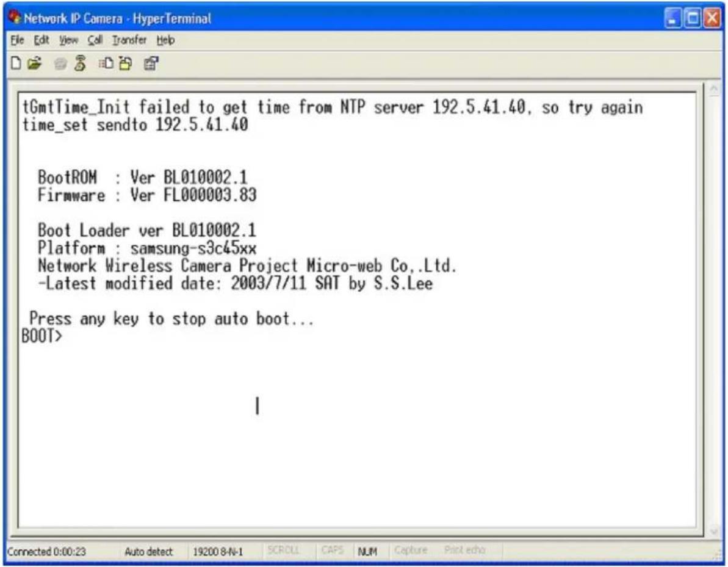The height and width of the screenshot is (567, 728).
Task: Click the Capture status indicator
Action: (x=411, y=551)
